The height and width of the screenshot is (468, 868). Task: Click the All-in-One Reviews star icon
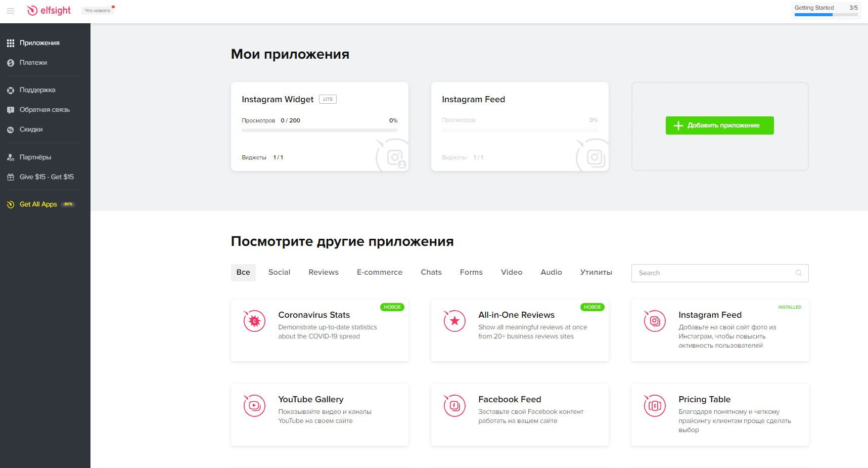454,321
